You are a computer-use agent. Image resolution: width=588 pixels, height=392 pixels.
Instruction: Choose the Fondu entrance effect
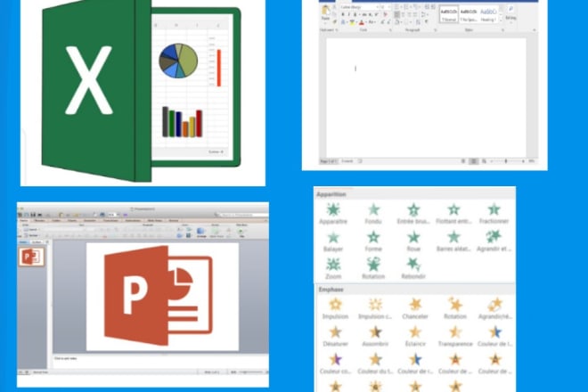[373, 214]
